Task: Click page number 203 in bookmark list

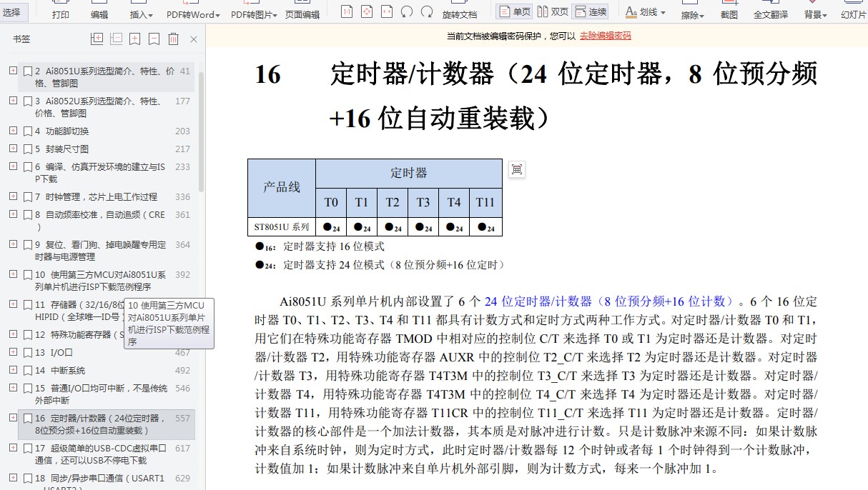Action: (182, 131)
